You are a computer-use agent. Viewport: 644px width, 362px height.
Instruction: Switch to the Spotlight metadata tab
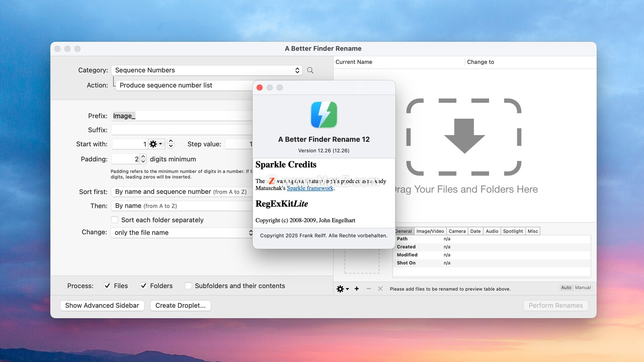pos(513,231)
